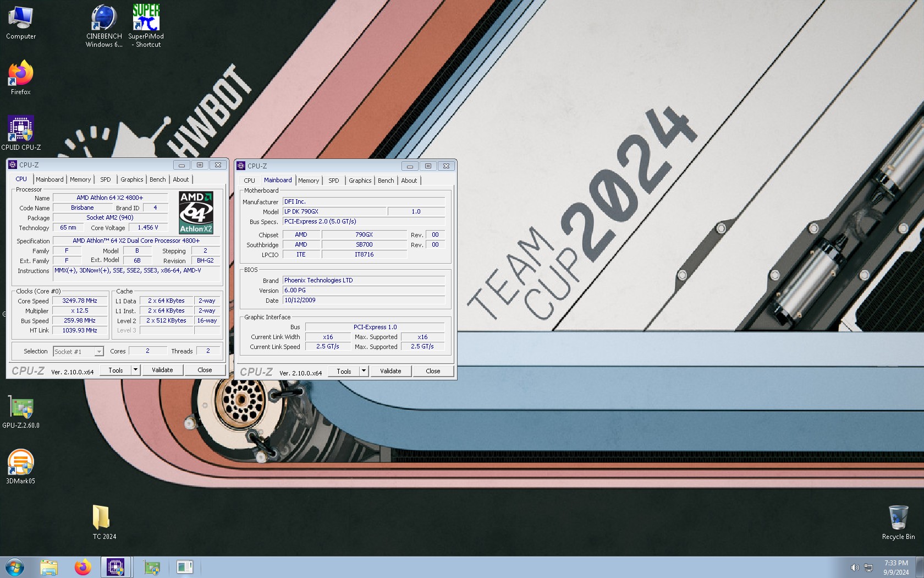The height and width of the screenshot is (578, 924).
Task: Click the AMD Athlon X2 logo image
Action: [x=196, y=212]
